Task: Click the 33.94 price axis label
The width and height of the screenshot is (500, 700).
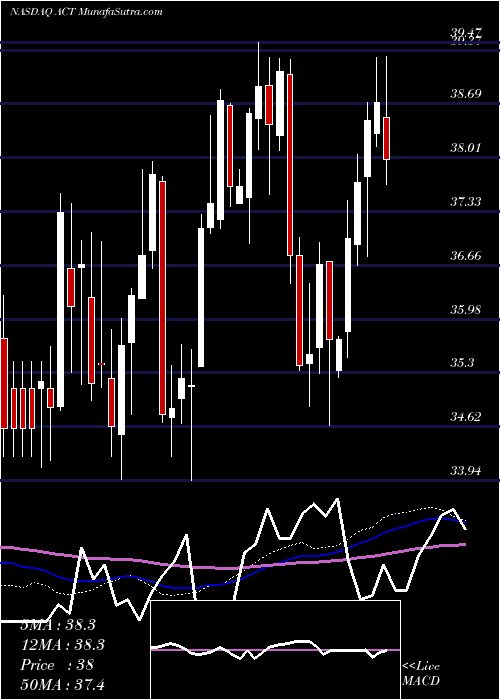Action: (465, 471)
